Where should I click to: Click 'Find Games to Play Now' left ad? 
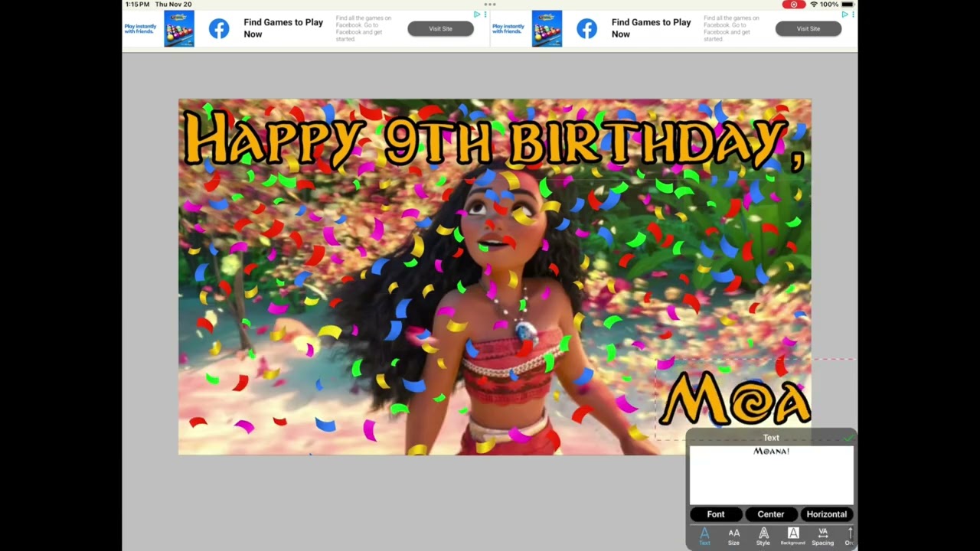point(283,28)
